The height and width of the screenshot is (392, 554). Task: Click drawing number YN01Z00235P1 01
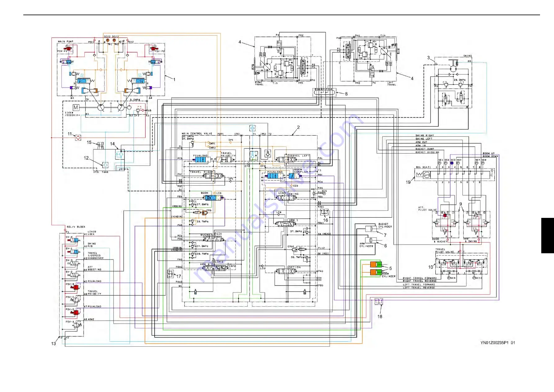(x=498, y=343)
